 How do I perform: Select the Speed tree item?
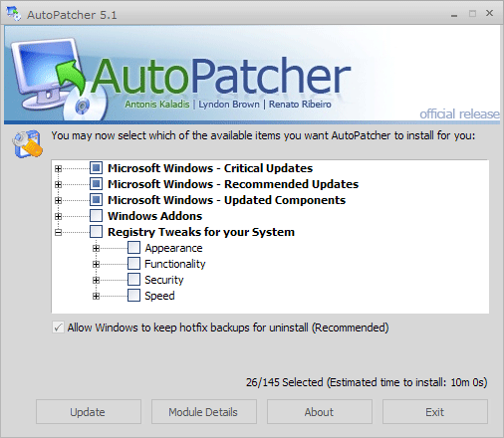pos(159,296)
